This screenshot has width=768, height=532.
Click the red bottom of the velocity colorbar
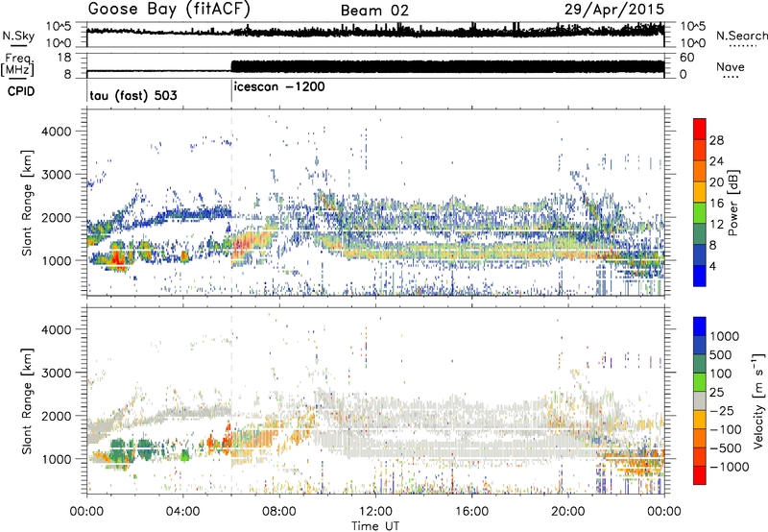700,474
